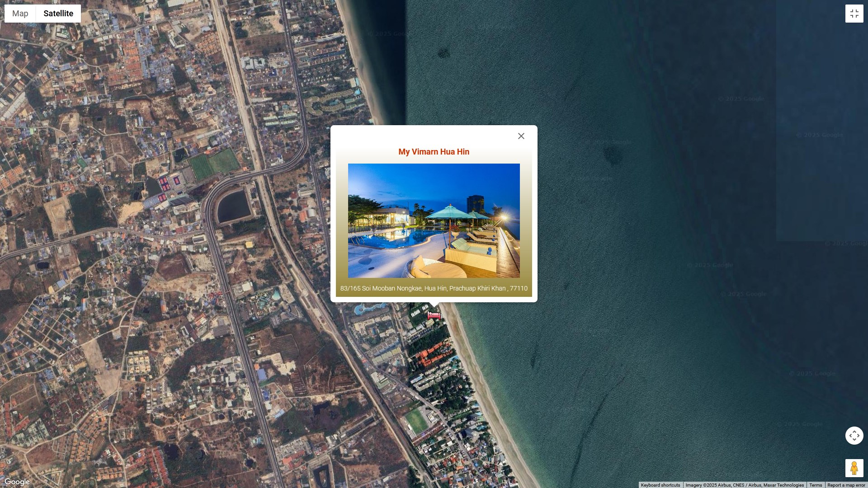Click the Google logo
Image resolution: width=868 pixels, height=488 pixels.
(17, 482)
